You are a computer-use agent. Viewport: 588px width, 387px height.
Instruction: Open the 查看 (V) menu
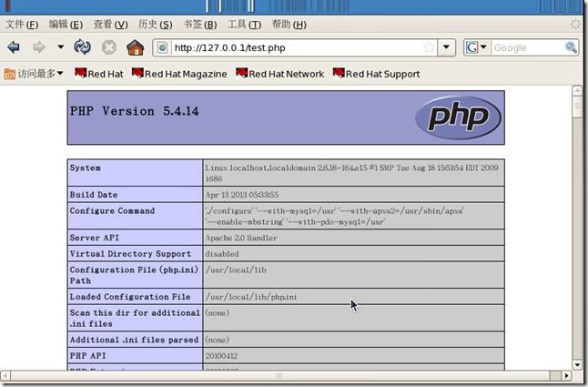click(111, 25)
